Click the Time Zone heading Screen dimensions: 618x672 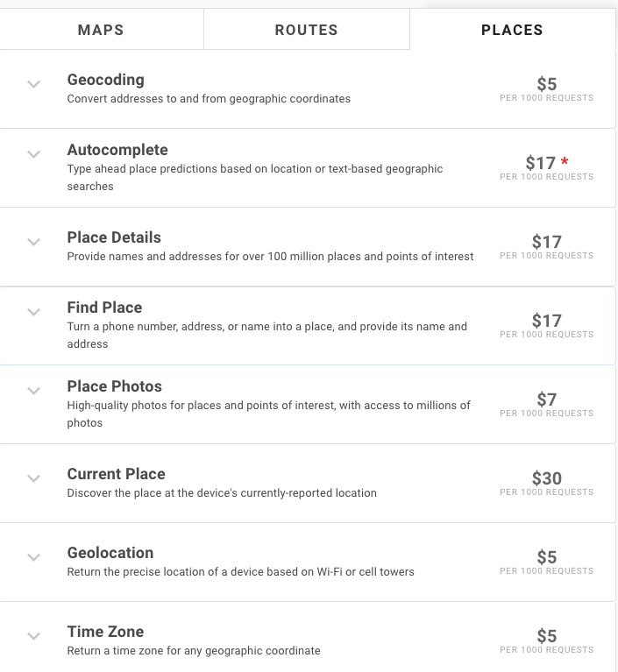(x=105, y=632)
